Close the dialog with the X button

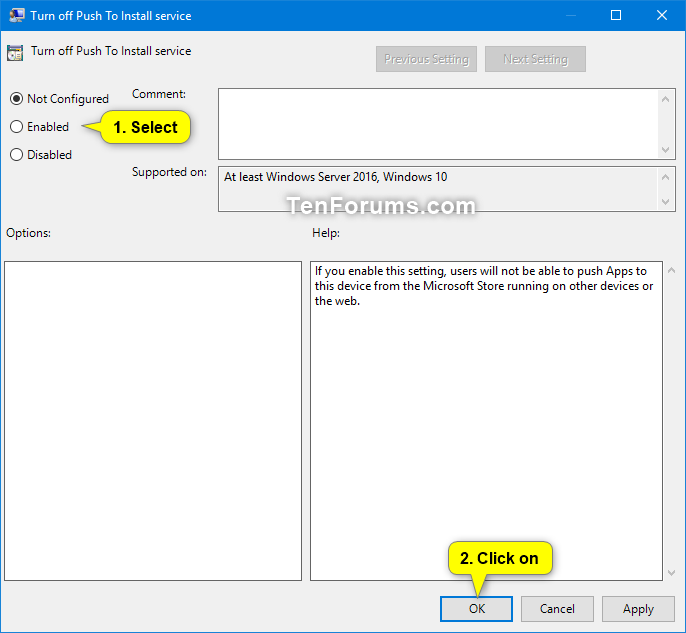662,15
